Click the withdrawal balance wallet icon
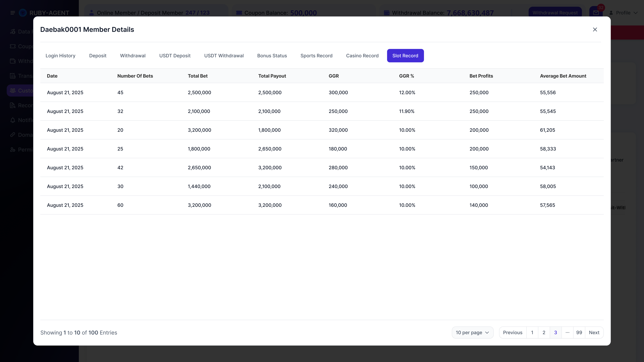 pos(387,13)
